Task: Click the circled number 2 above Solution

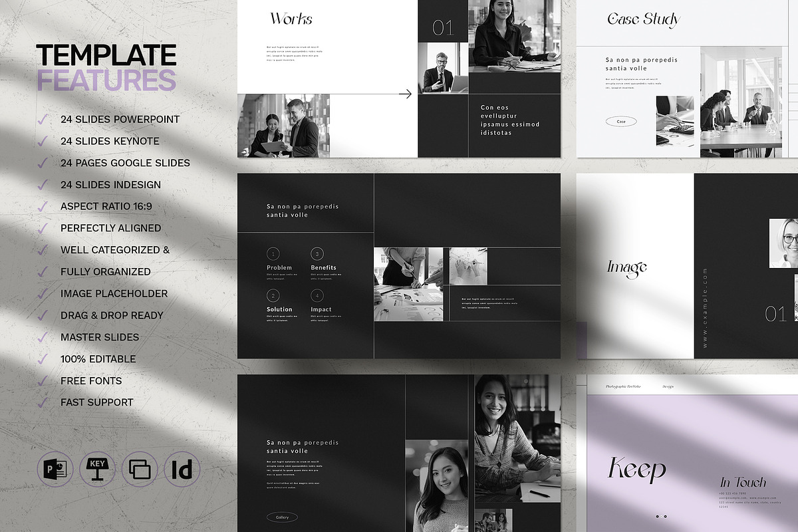Action: (x=273, y=295)
